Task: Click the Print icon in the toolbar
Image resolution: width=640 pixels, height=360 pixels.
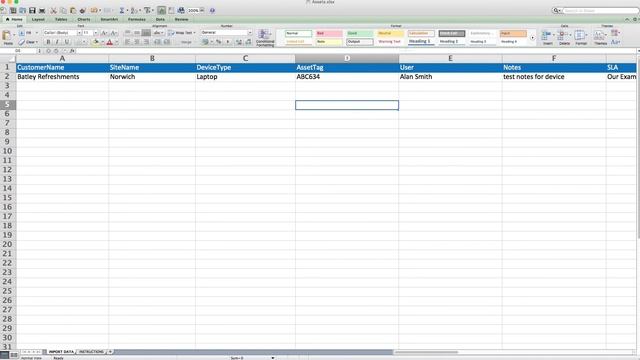Action: (x=42, y=10)
